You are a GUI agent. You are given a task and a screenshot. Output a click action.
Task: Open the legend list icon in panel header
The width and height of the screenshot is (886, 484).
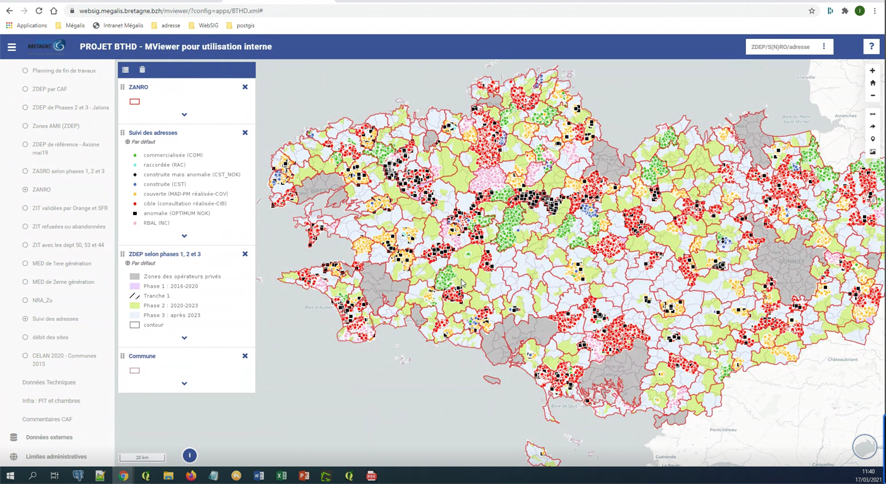(125, 70)
